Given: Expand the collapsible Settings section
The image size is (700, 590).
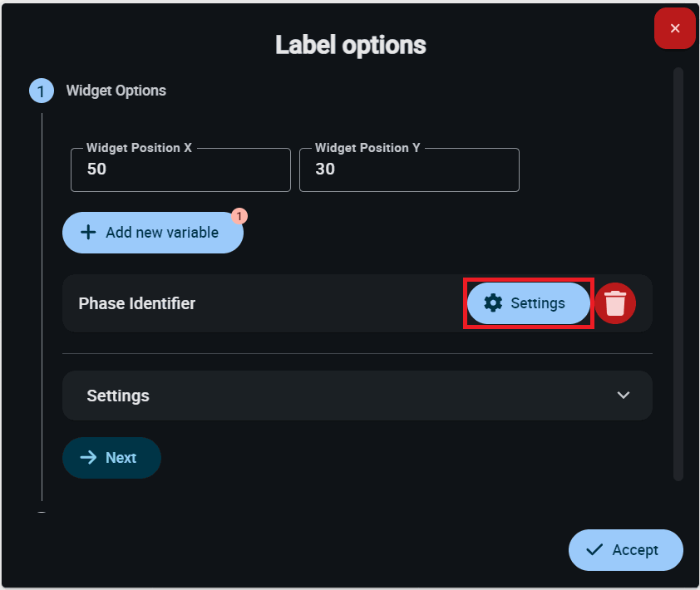Looking at the screenshot, I should (357, 396).
